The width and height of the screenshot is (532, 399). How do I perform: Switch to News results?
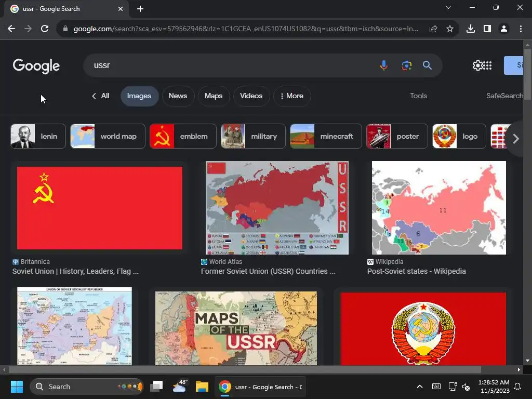coord(178,96)
